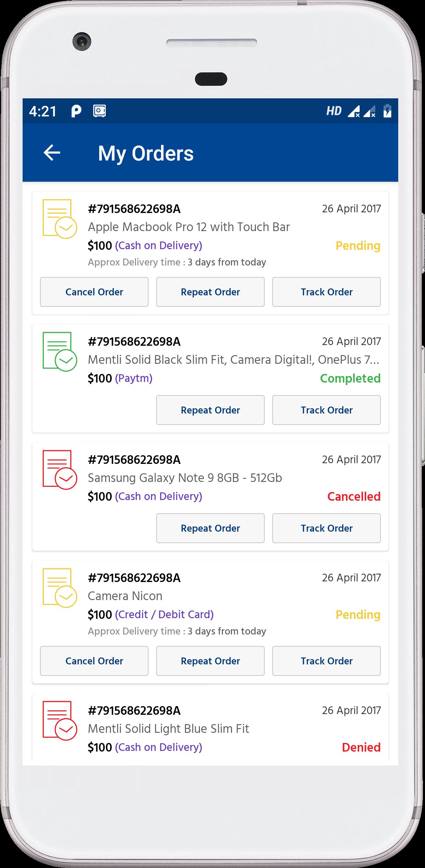Tap the screenshot notification icon in status bar
Viewport: 425px width, 868px height.
[x=99, y=111]
